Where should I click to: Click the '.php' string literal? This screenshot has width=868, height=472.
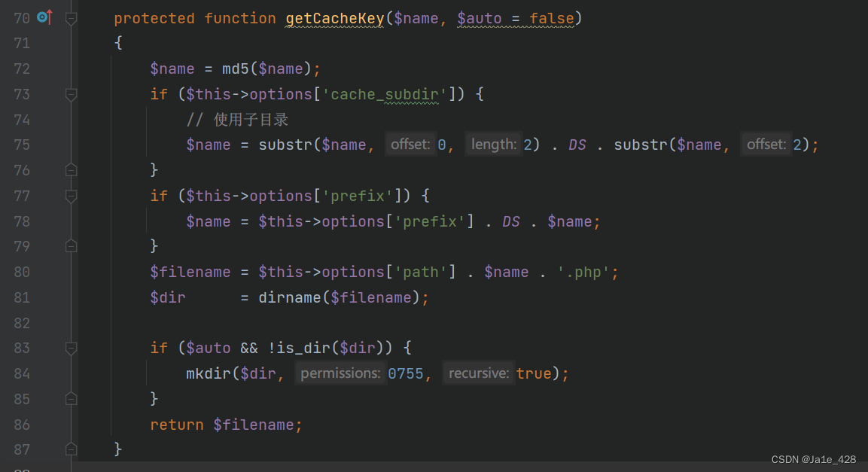583,272
